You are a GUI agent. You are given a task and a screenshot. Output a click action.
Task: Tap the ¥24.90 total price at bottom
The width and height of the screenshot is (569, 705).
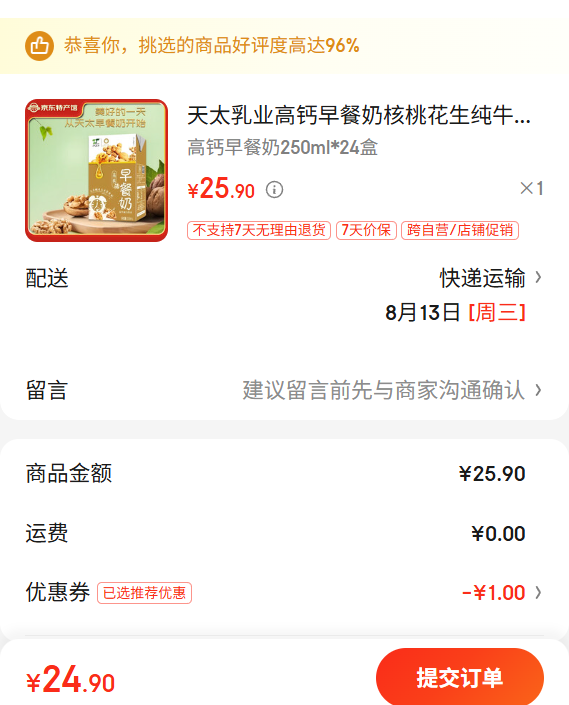pos(71,679)
